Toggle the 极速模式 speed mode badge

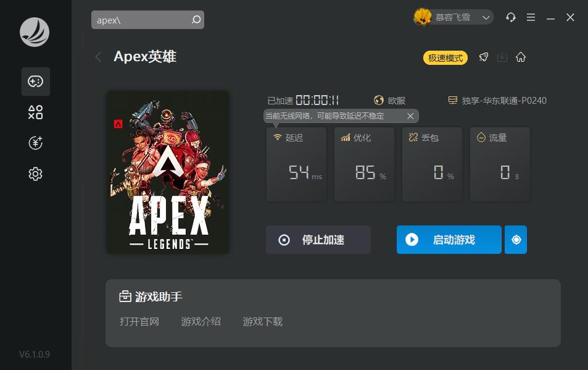click(x=445, y=58)
